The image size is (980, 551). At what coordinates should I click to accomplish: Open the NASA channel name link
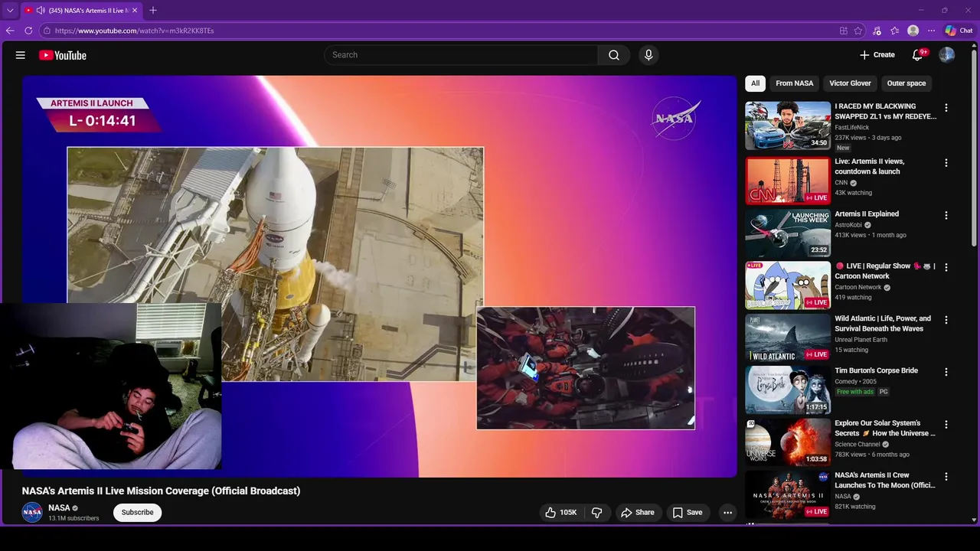(x=59, y=508)
